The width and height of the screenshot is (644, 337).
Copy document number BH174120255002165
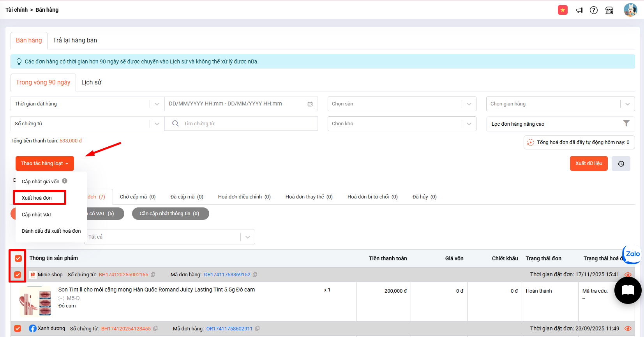tap(153, 275)
